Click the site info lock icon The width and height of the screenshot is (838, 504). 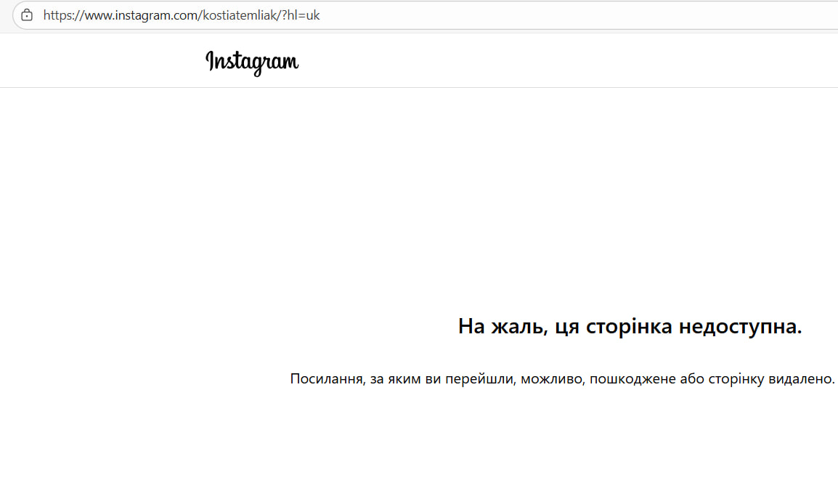click(27, 15)
